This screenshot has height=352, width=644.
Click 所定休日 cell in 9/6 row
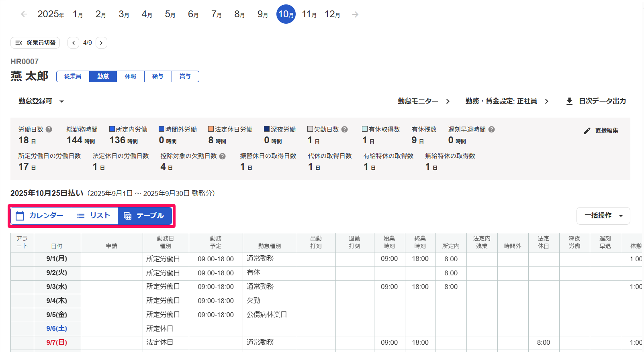click(166, 328)
